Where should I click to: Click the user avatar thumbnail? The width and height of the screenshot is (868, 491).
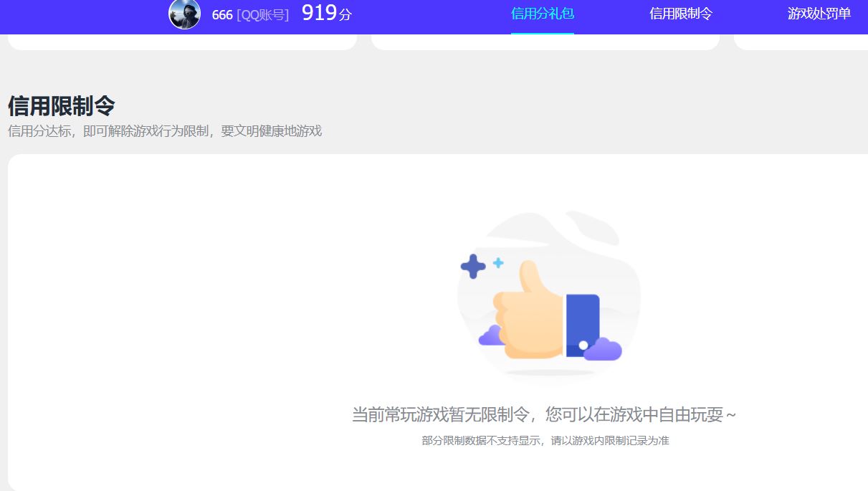[x=184, y=14]
